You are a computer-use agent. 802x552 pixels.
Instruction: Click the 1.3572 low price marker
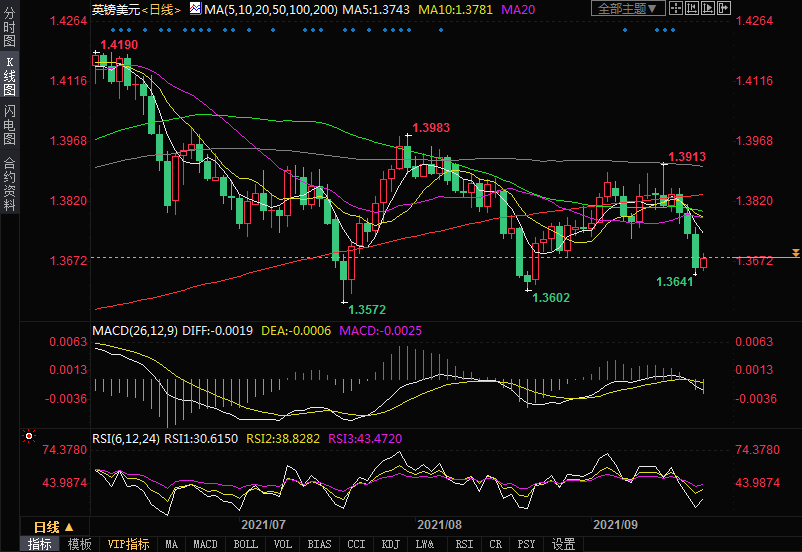pos(367,310)
